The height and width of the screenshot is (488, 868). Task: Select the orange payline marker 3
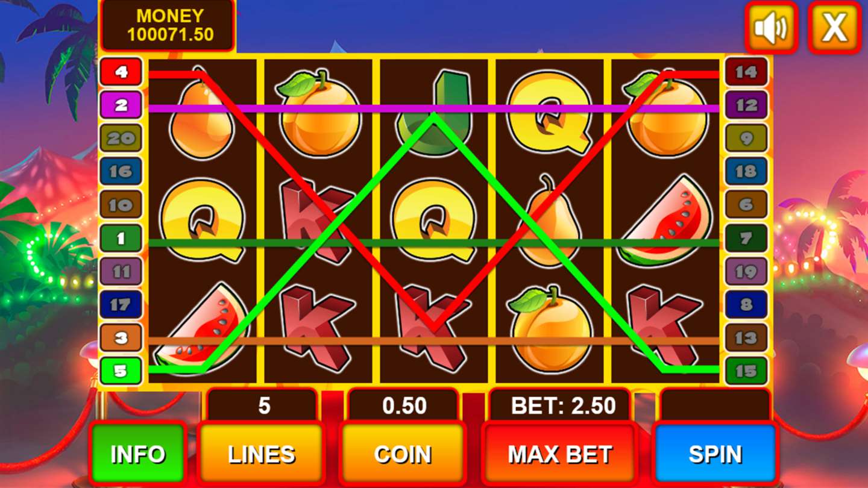pyautogui.click(x=121, y=338)
